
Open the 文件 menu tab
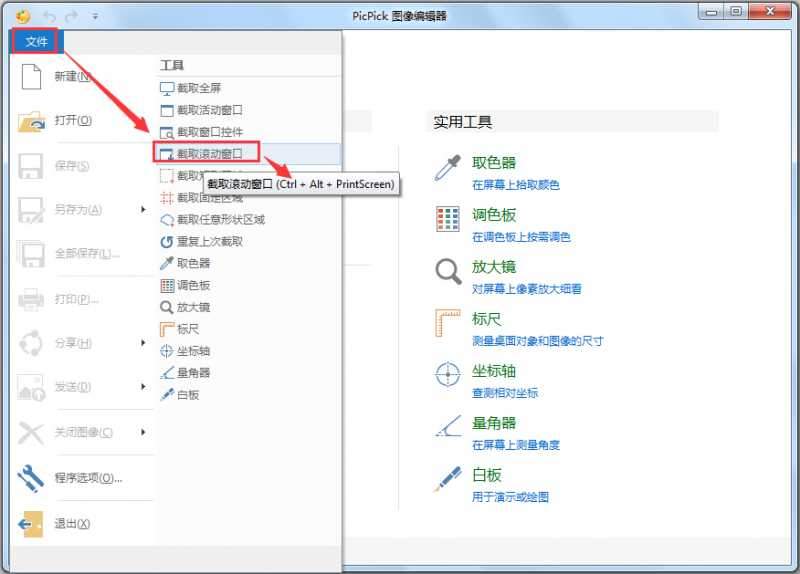click(37, 42)
